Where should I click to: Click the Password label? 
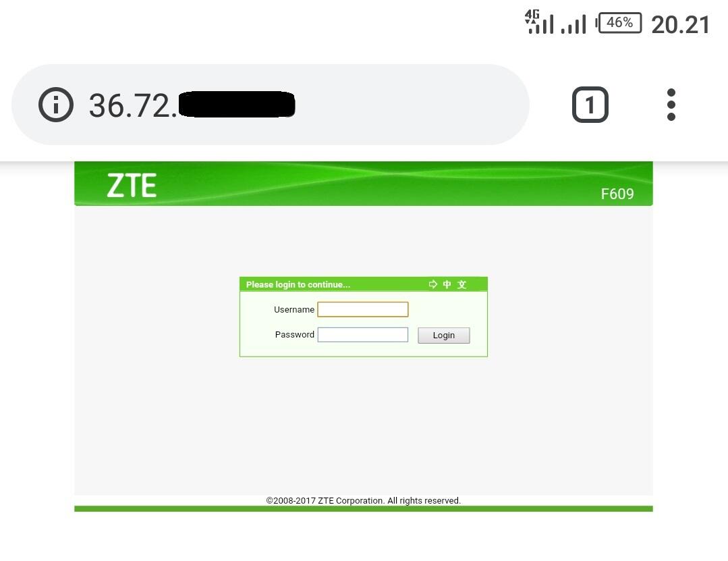(294, 335)
